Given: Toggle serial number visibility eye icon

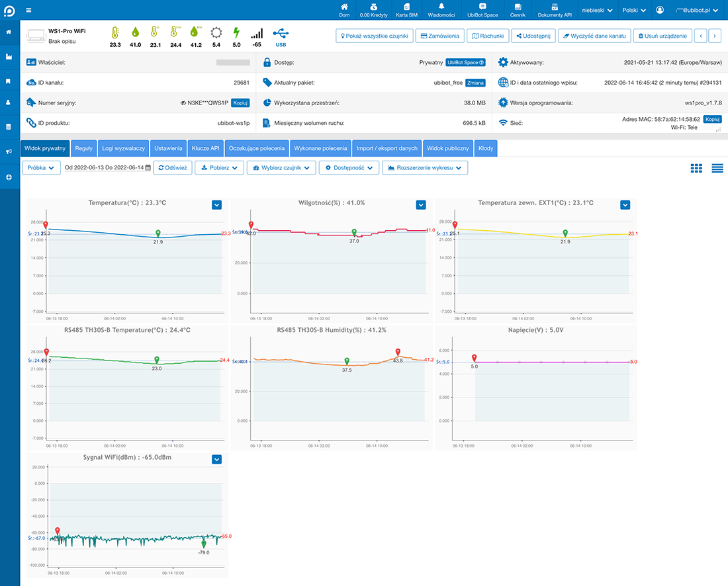Looking at the screenshot, I should (183, 103).
